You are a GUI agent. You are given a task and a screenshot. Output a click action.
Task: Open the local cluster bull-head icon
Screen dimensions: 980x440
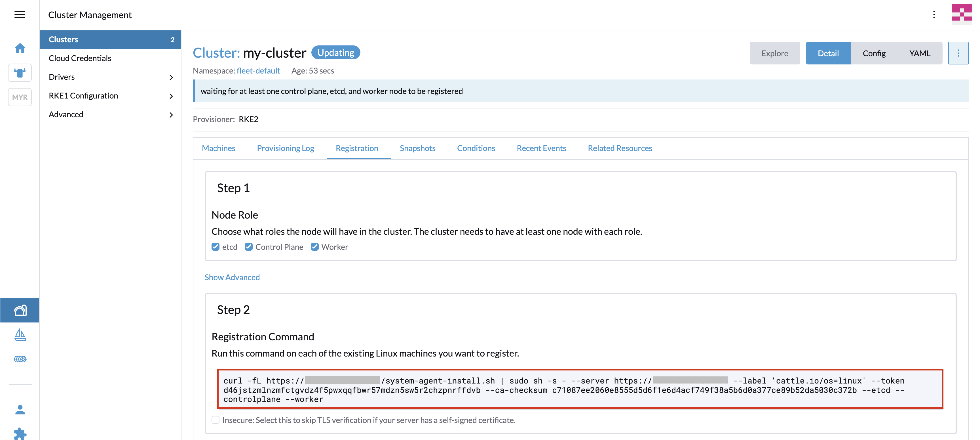tap(20, 72)
